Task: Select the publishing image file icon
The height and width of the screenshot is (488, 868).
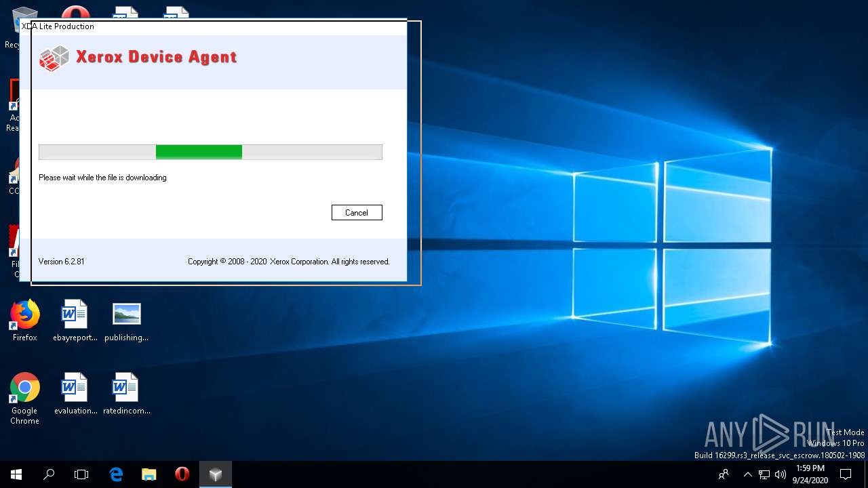Action: coord(126,321)
